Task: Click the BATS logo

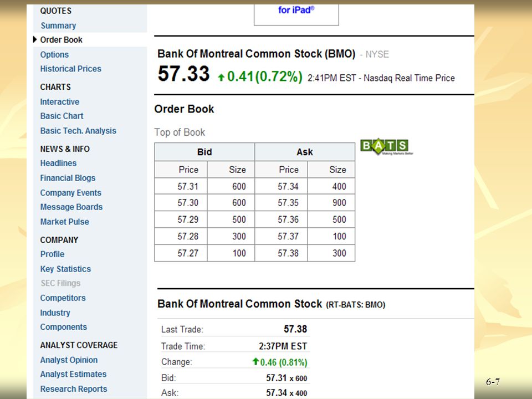Action: click(386, 147)
